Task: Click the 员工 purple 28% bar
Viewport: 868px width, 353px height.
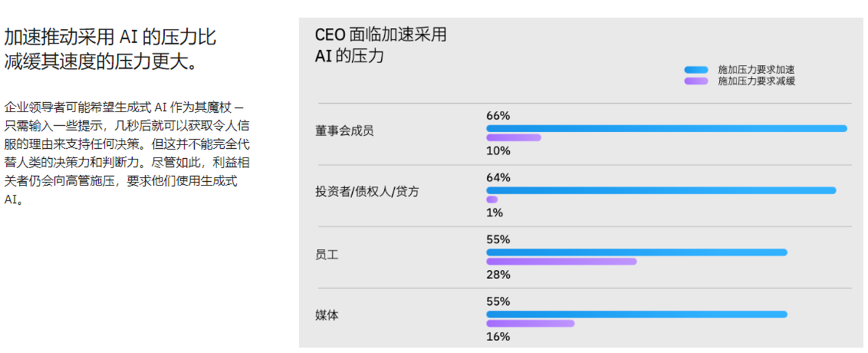Action: pos(561,261)
